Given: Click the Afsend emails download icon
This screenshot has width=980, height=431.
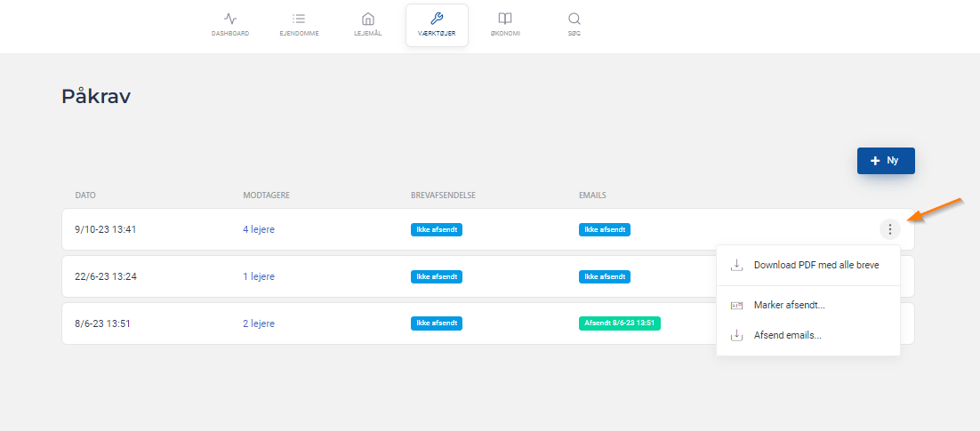Looking at the screenshot, I should (x=736, y=335).
